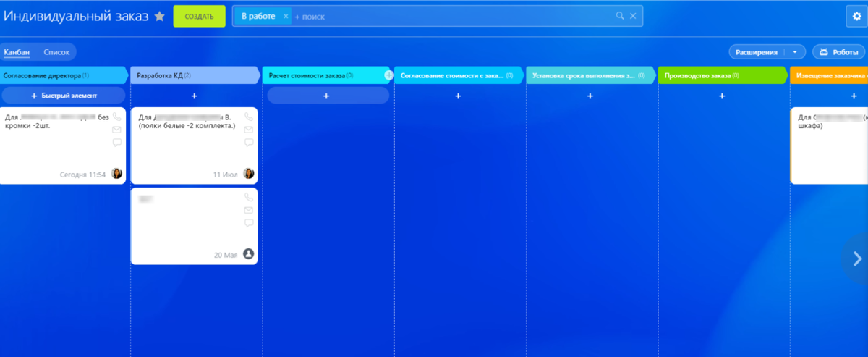The width and height of the screenshot is (868, 357).
Task: Switch to the Канбан view tab
Action: [x=17, y=52]
